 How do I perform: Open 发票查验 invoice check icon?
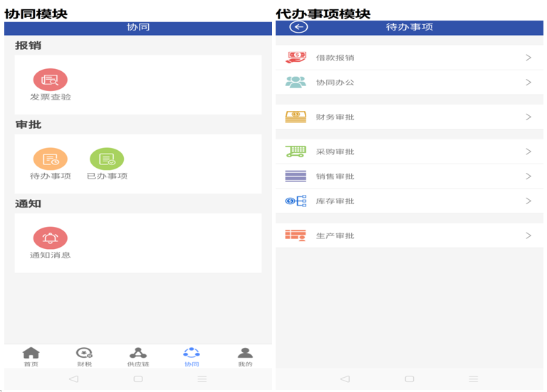pos(50,80)
